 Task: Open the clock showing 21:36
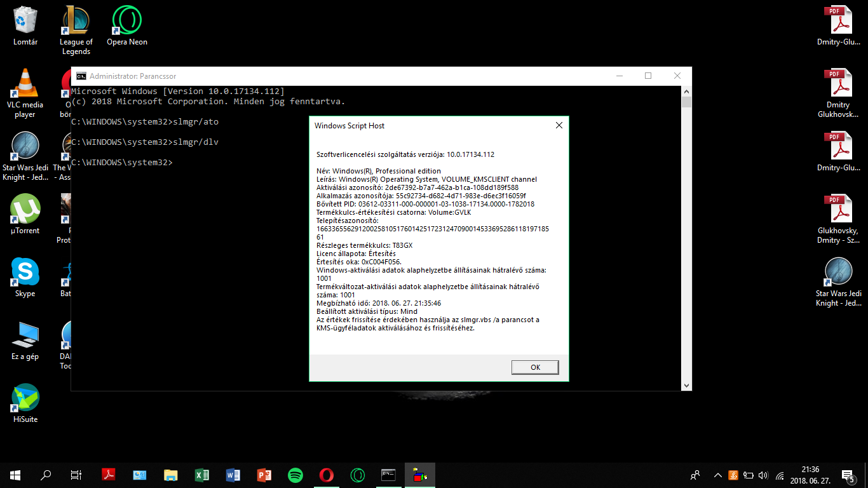[810, 475]
